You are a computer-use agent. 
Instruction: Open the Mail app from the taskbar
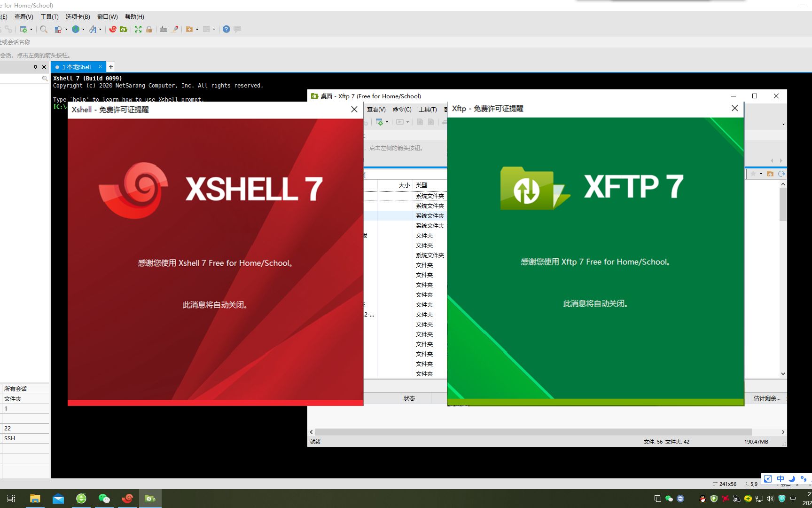pyautogui.click(x=58, y=499)
